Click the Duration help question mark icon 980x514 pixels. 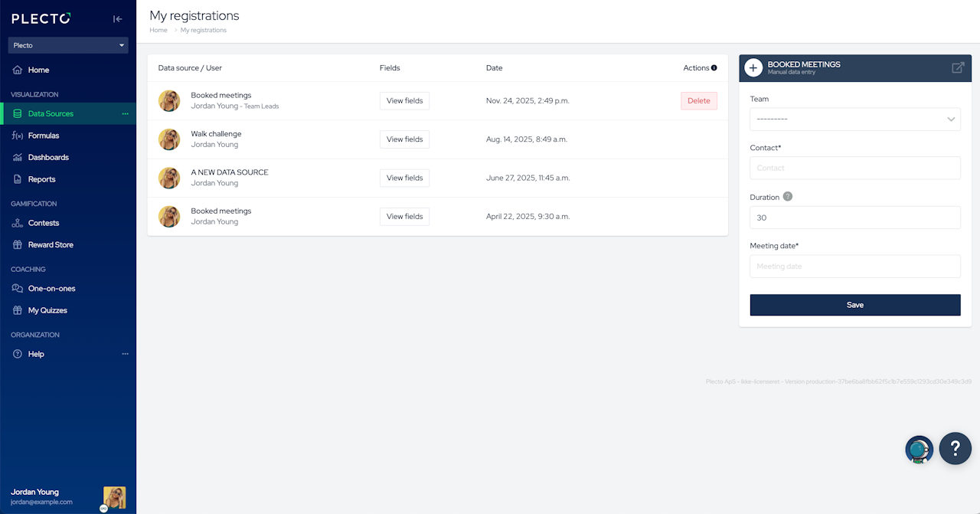pos(788,196)
